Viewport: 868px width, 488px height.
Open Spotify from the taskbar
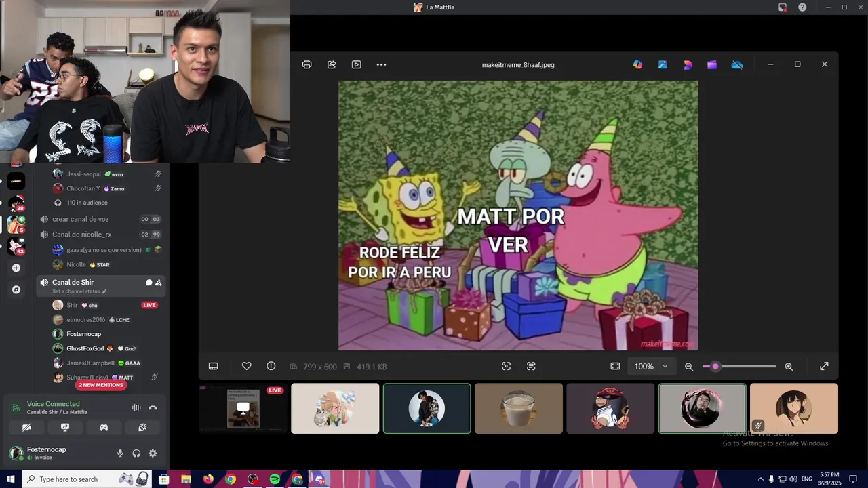(275, 479)
